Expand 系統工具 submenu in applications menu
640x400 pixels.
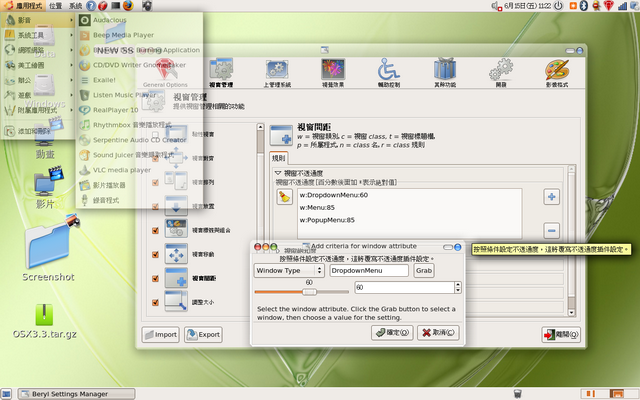(38, 35)
